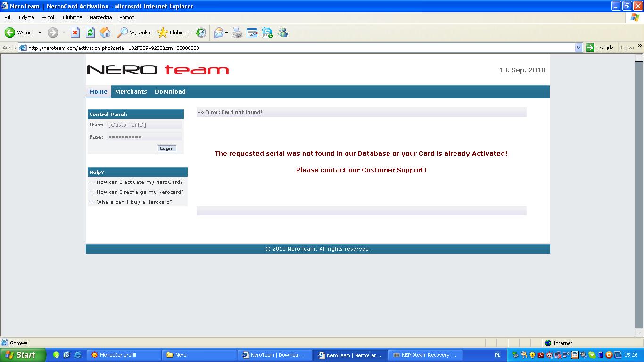Open the Ulubione menu in the menu bar
The image size is (644, 362).
73,17
